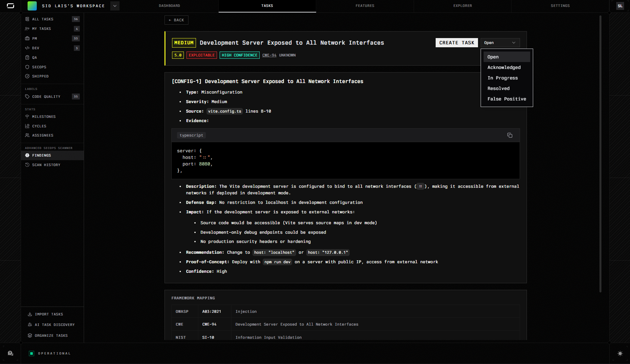Click the npm run dev code snippet
The height and width of the screenshot is (364, 630).
(277, 262)
